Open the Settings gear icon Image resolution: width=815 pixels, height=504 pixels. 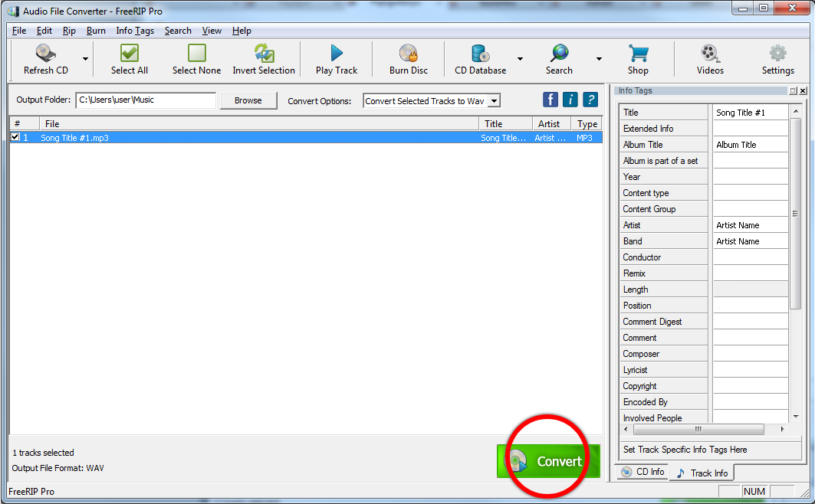[778, 53]
